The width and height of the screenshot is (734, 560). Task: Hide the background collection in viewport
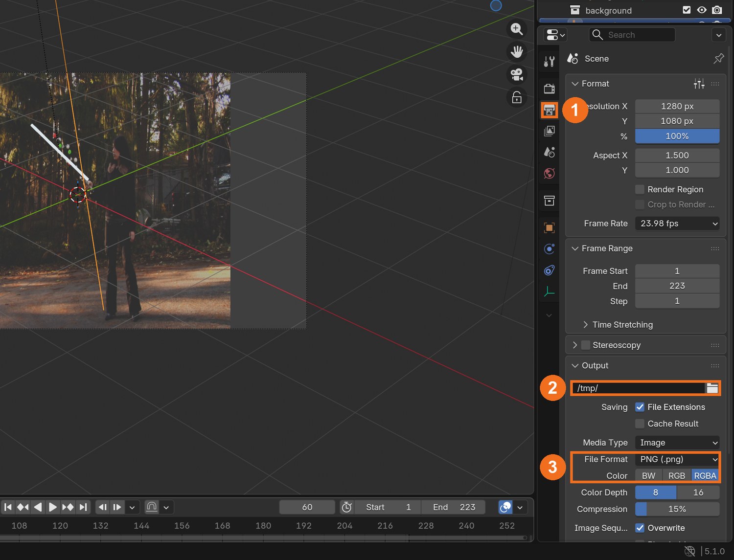tap(702, 10)
